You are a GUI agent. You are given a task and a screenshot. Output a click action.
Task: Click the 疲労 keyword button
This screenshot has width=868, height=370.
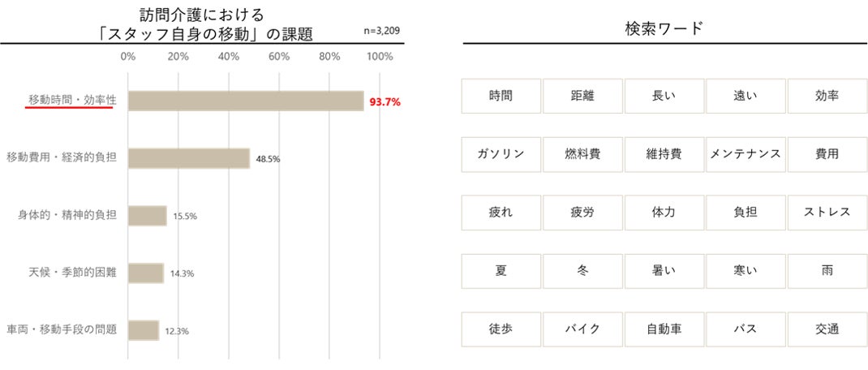pyautogui.click(x=582, y=213)
